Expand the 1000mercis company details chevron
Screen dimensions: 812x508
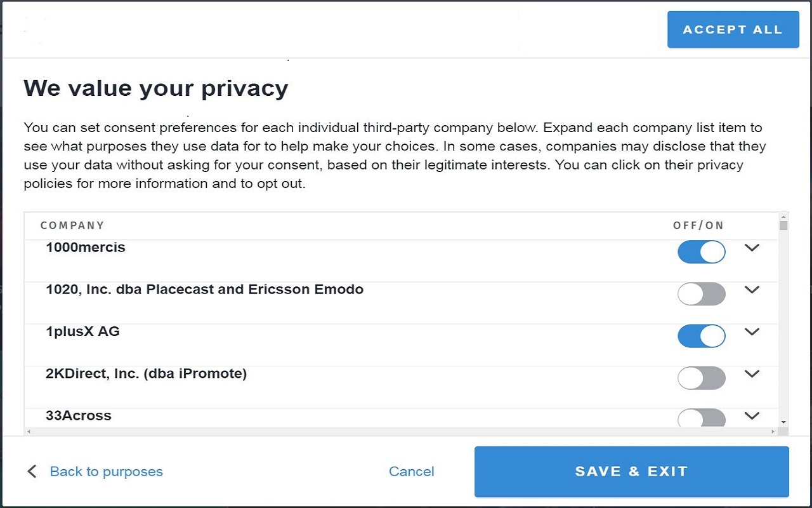[752, 248]
